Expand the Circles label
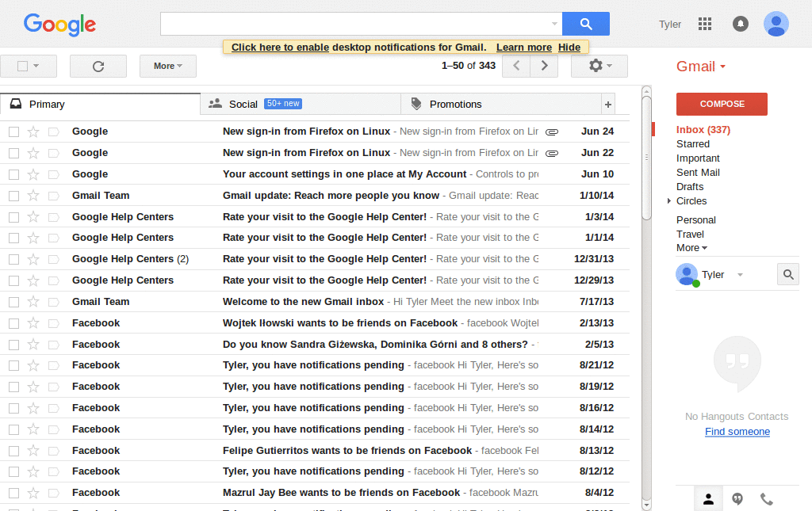 (x=669, y=200)
